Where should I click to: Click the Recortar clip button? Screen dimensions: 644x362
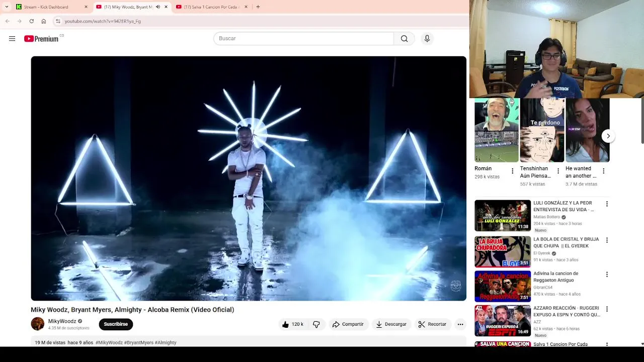pos(432,324)
